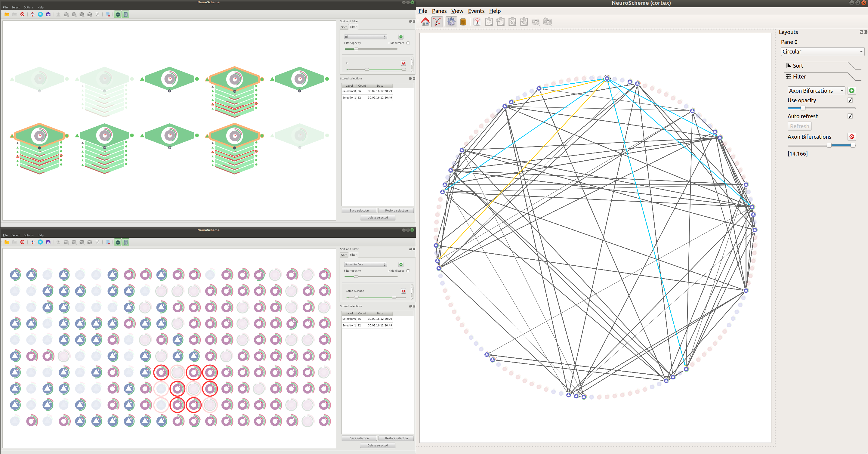This screenshot has height=454, width=868.
Task: Click the home icon in the cortex toolbar
Action: 425,22
